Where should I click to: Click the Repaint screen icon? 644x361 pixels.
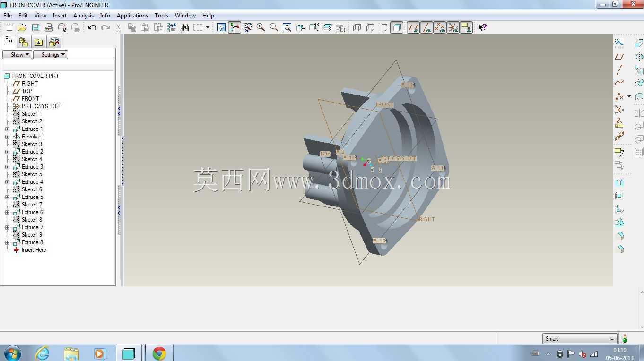coord(221,27)
